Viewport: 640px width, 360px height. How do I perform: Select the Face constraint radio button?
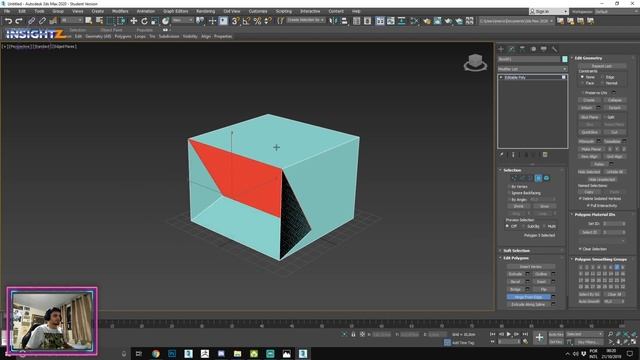[x=582, y=83]
